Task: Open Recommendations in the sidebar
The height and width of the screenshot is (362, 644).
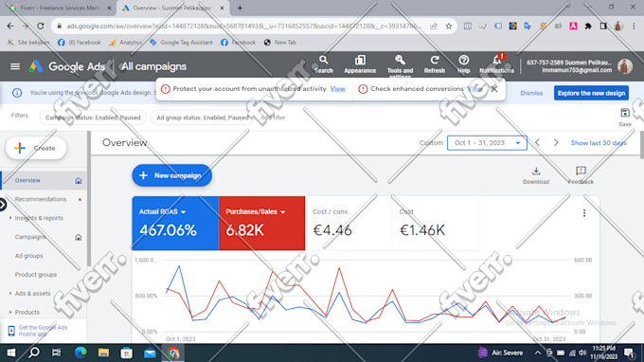Action: click(41, 199)
